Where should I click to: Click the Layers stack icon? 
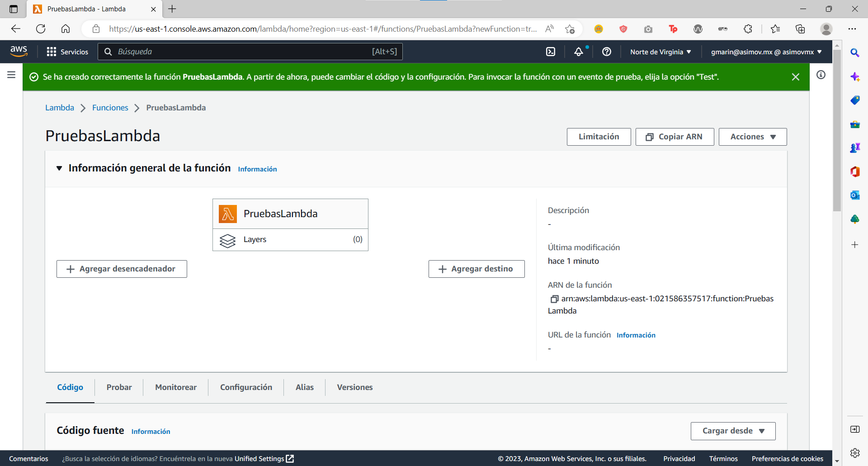click(228, 240)
